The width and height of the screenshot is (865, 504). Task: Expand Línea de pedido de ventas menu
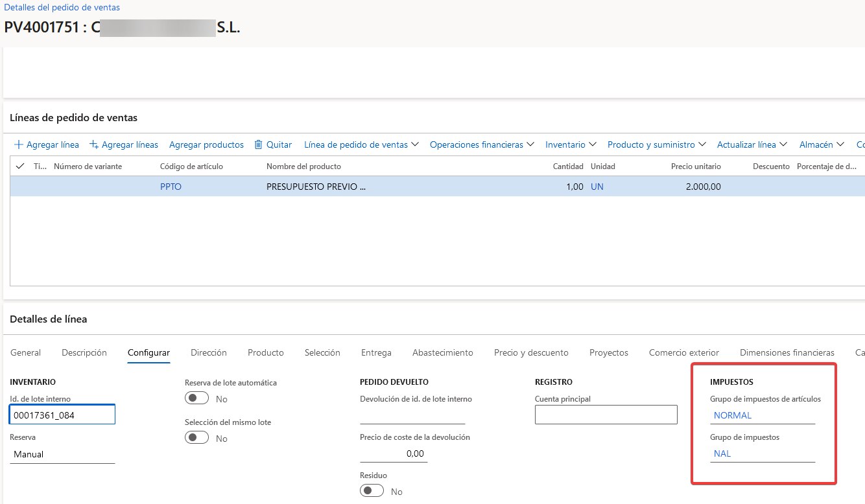tap(361, 144)
